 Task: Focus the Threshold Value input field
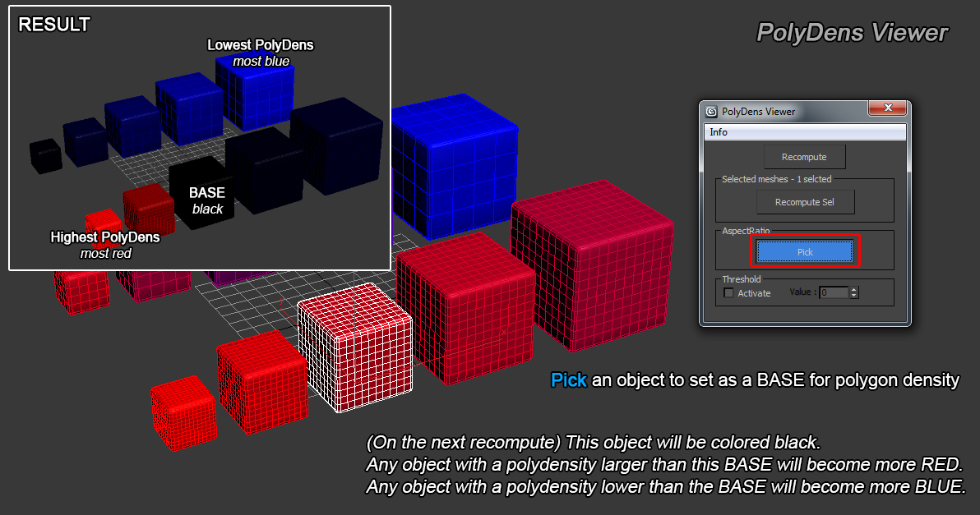click(833, 292)
